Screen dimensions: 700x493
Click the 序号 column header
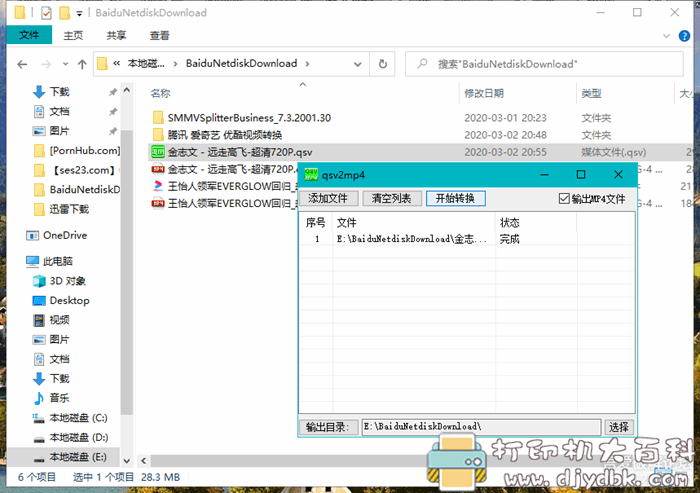coord(316,222)
